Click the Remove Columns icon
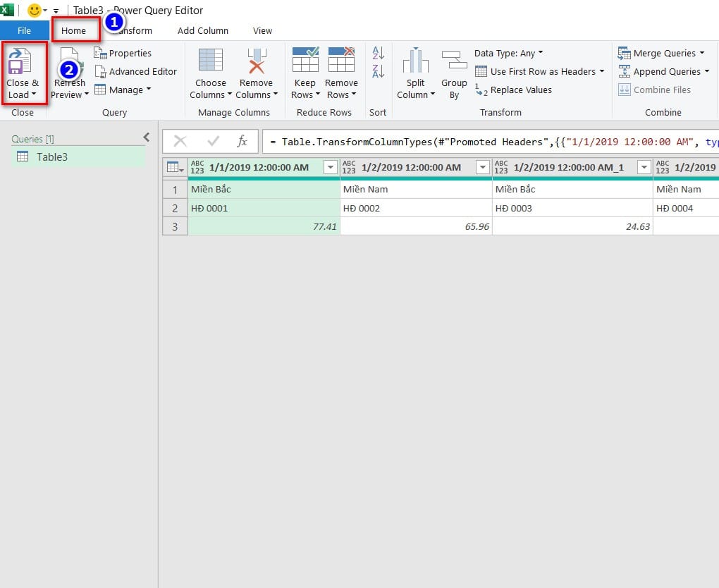 [256, 62]
